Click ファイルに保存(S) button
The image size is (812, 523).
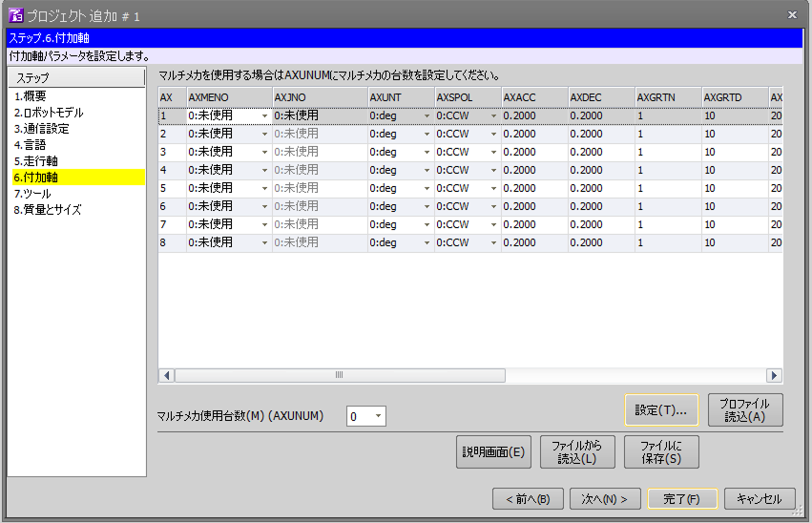click(661, 452)
